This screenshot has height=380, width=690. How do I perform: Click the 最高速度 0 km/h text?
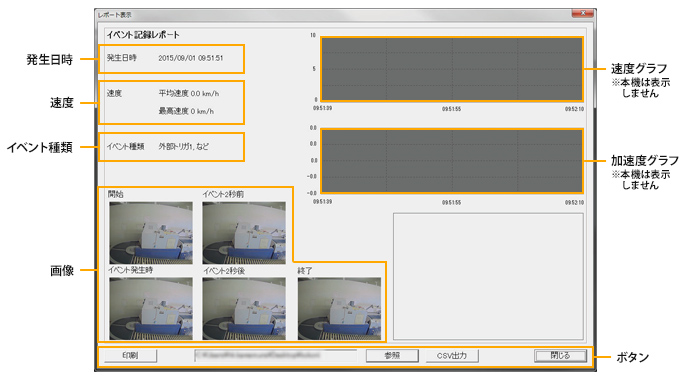(186, 111)
